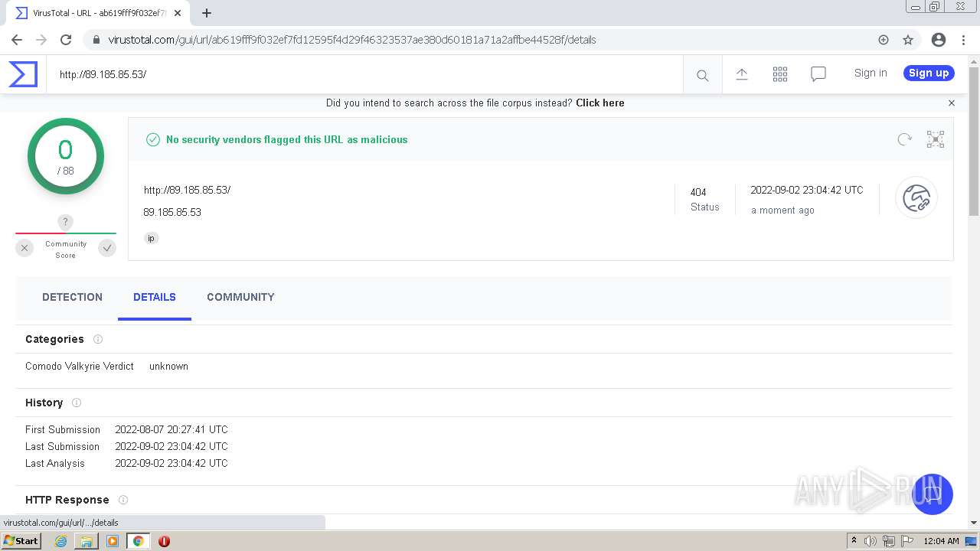The width and height of the screenshot is (980, 551).
Task: Select the 404 status value
Action: point(698,192)
